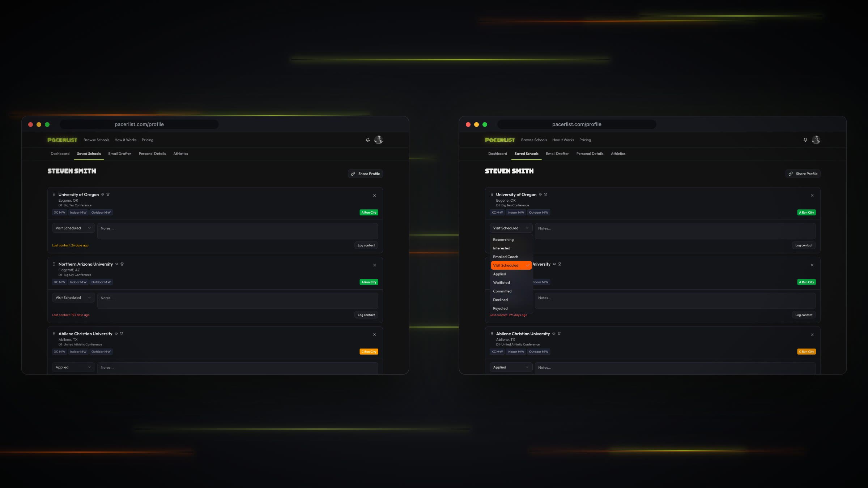The height and width of the screenshot is (488, 868).
Task: Choose Emailed Coach from status list in right window
Action: [x=511, y=257]
